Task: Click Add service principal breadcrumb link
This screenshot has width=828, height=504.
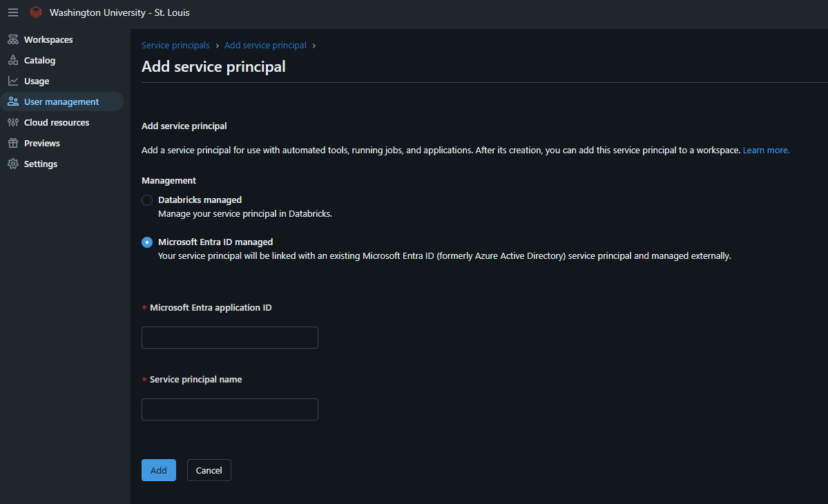Action: click(265, 46)
